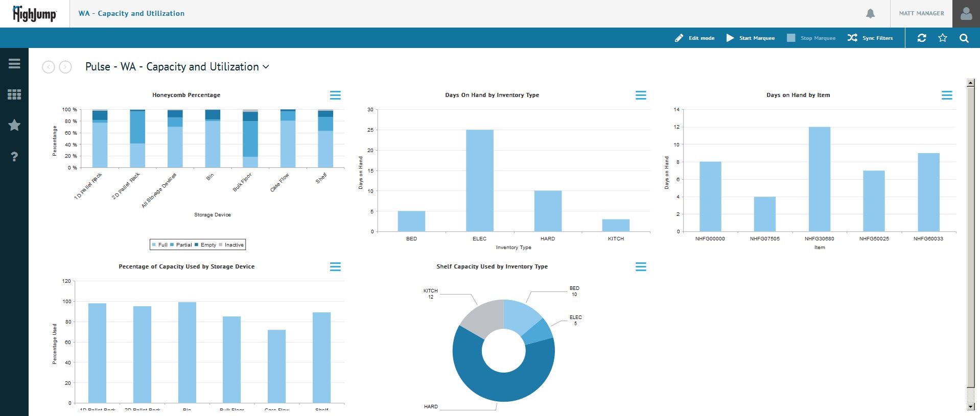Image resolution: width=980 pixels, height=416 pixels.
Task: Open help question mark icon
Action: coord(14,157)
